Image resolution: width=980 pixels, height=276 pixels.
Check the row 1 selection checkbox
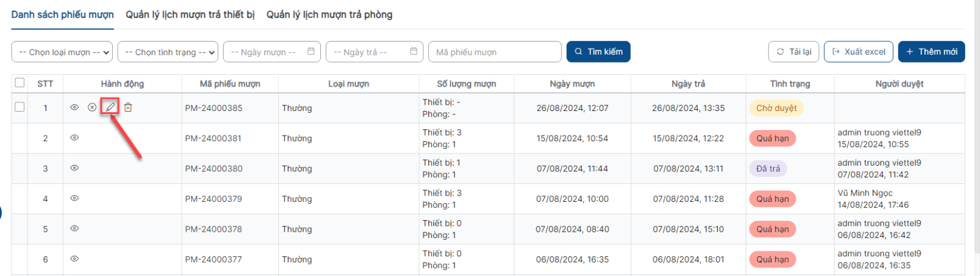click(20, 107)
